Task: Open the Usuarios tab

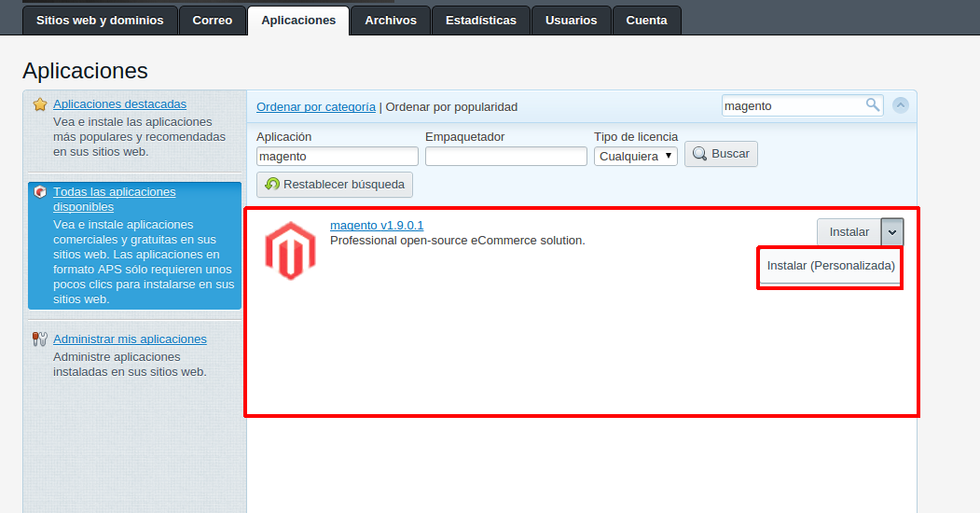Action: (x=572, y=21)
